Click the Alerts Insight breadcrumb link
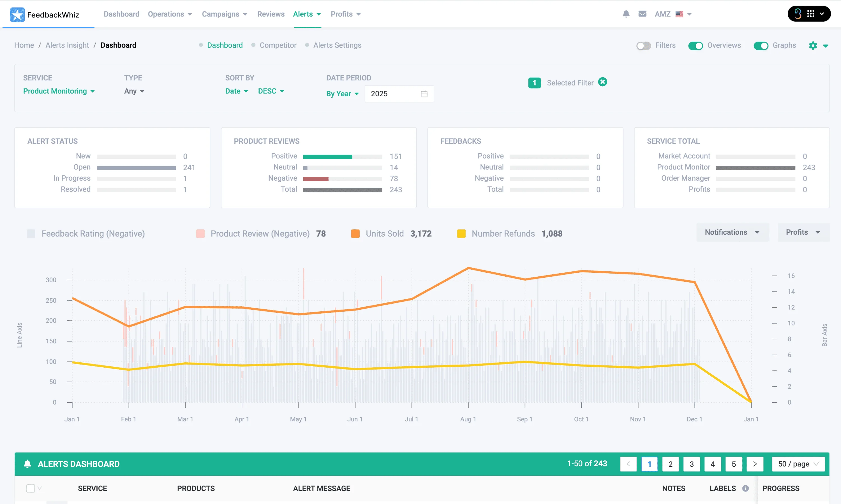Viewport: 841px width, 504px height. pos(67,45)
